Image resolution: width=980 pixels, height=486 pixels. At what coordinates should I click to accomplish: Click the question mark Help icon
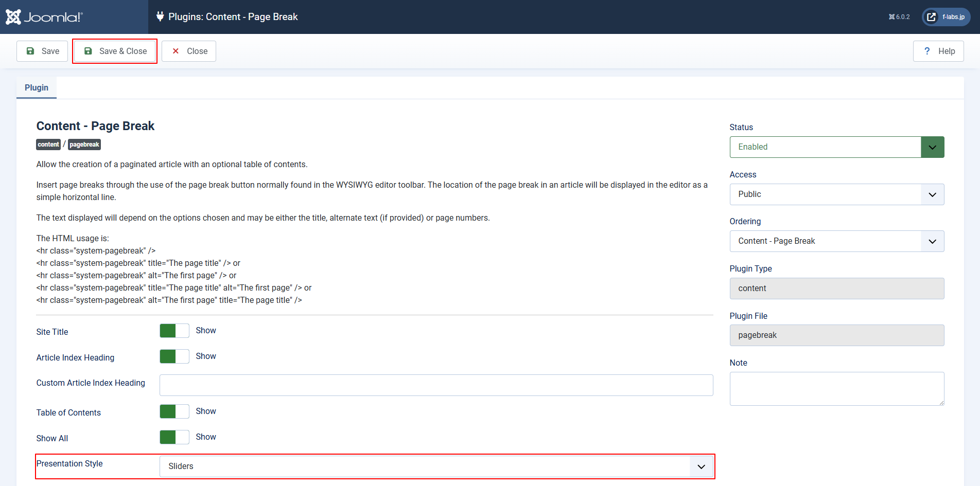927,51
